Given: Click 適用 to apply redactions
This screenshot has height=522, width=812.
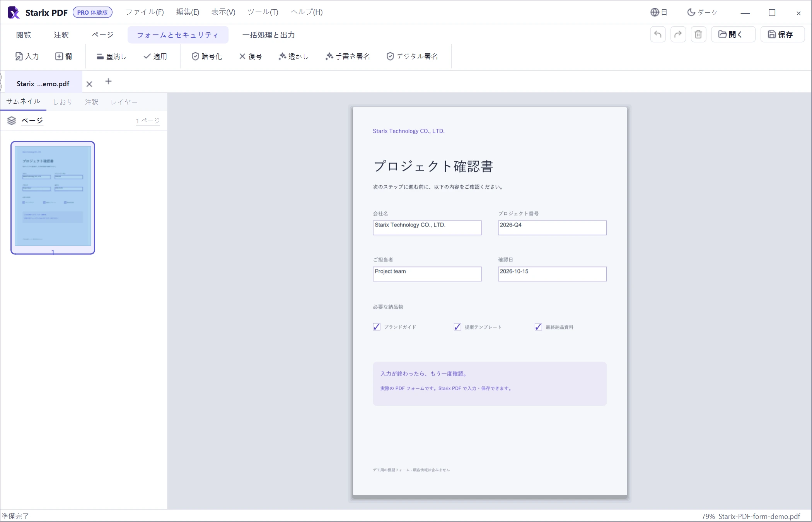Looking at the screenshot, I should tap(155, 56).
